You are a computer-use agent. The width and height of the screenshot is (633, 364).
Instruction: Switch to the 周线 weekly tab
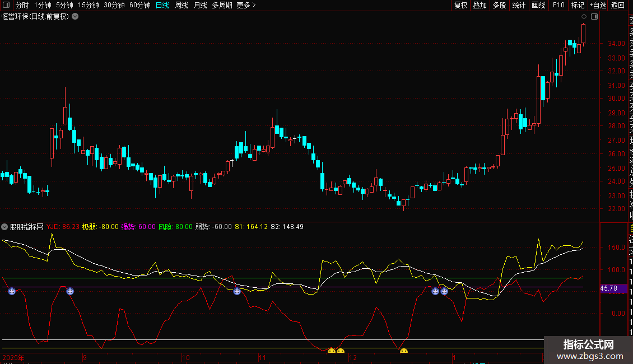pyautogui.click(x=181, y=5)
